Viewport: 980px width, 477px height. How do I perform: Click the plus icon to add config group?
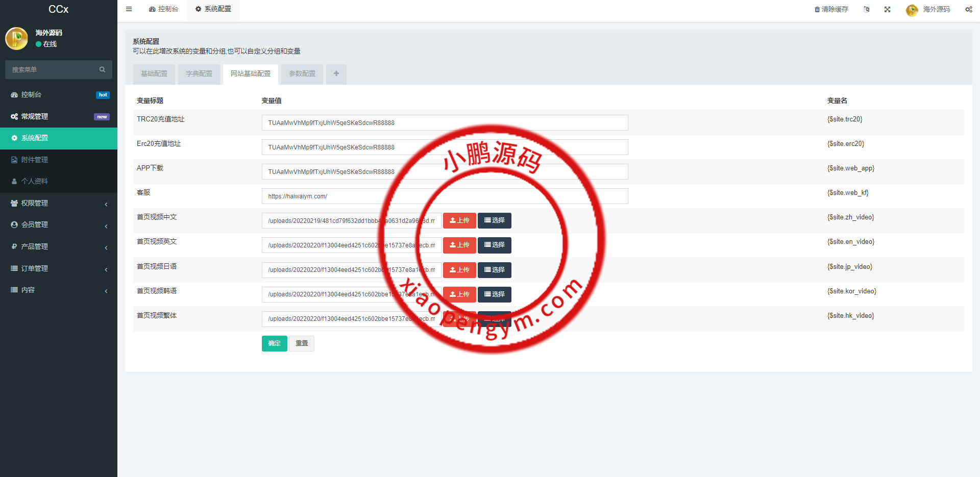[336, 74]
